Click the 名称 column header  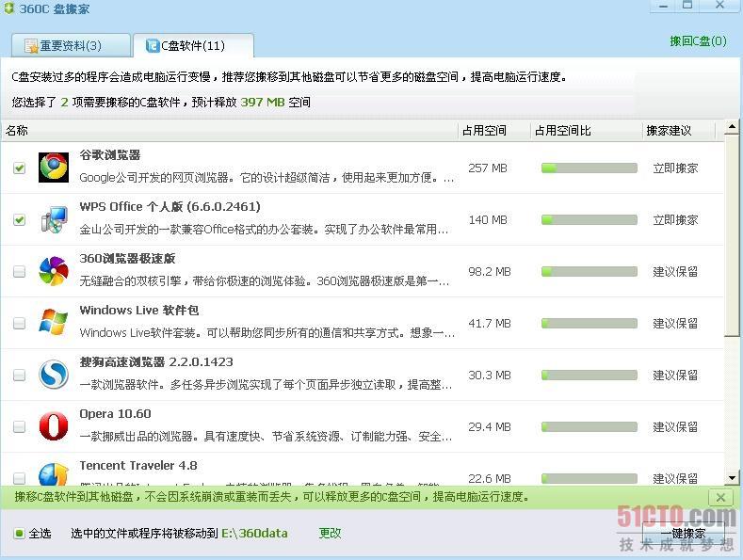[230, 130]
